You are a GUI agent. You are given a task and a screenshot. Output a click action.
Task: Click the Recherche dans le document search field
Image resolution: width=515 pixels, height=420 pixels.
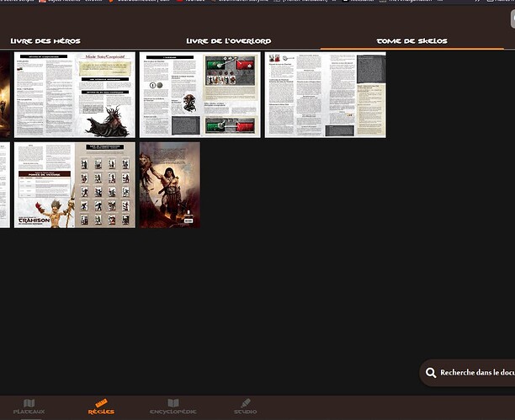point(467,373)
